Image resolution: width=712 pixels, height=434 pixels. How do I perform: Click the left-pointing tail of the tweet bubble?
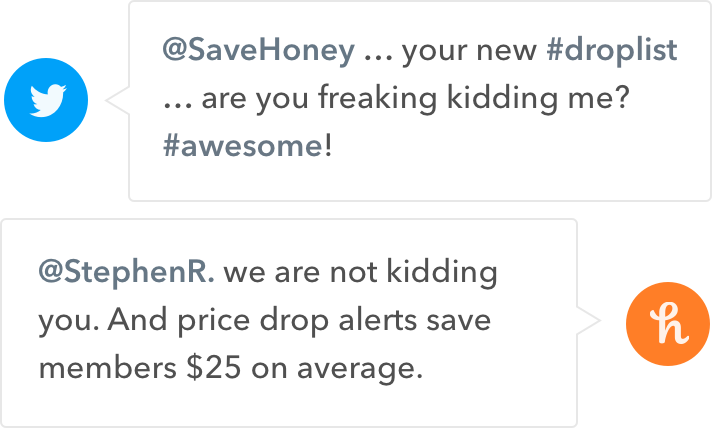(x=117, y=100)
